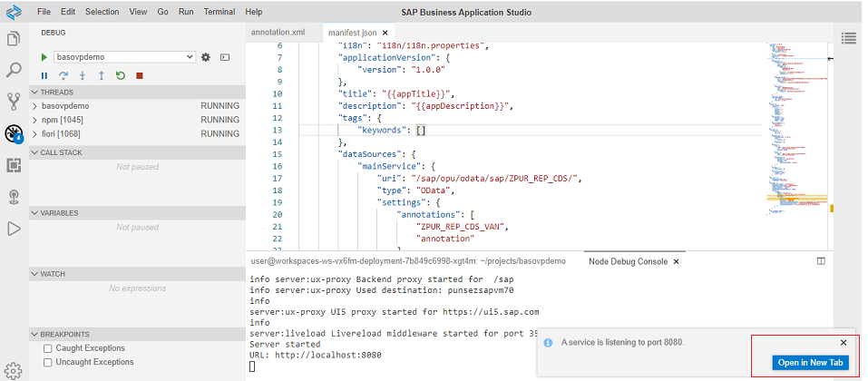Pause the debug session

coord(44,76)
